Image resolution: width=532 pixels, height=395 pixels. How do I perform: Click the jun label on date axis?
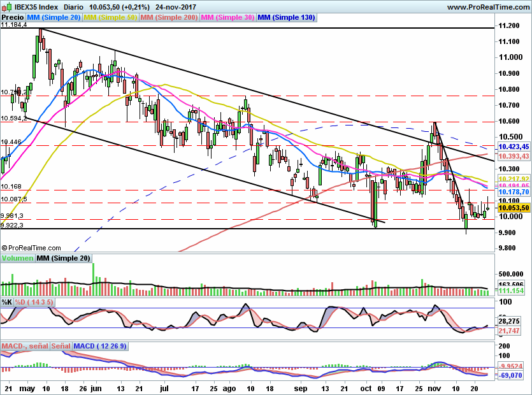coord(96,389)
